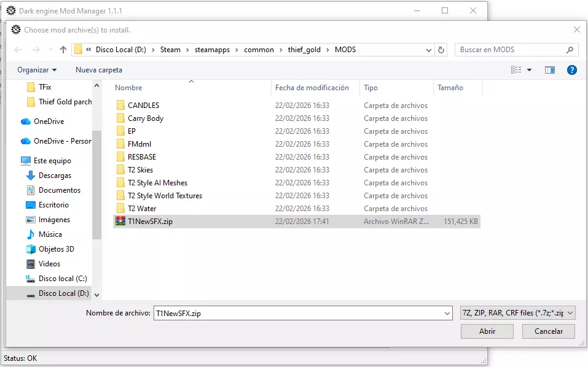Navigate to thief_gold in the breadcrumb

pyautogui.click(x=304, y=50)
